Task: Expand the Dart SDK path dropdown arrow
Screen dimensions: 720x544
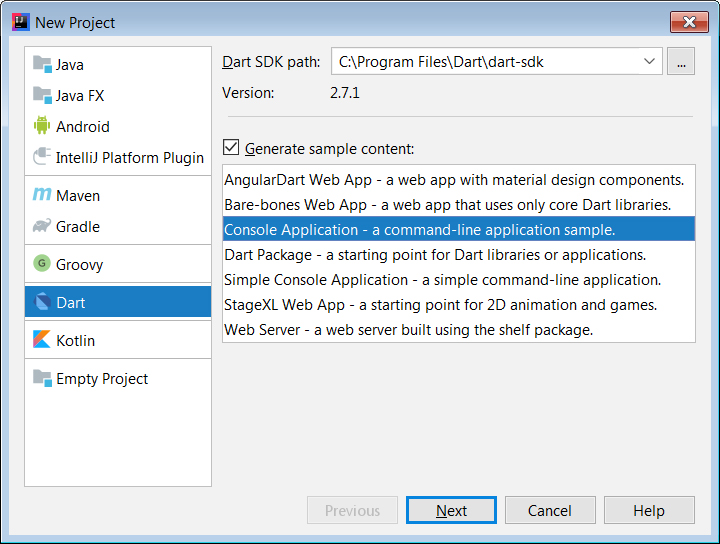Action: [x=649, y=61]
